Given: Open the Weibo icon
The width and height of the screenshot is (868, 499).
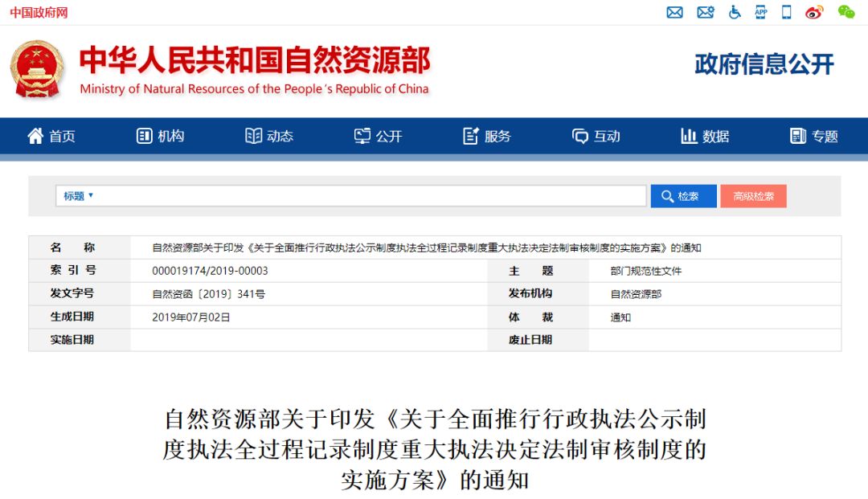Looking at the screenshot, I should [814, 11].
